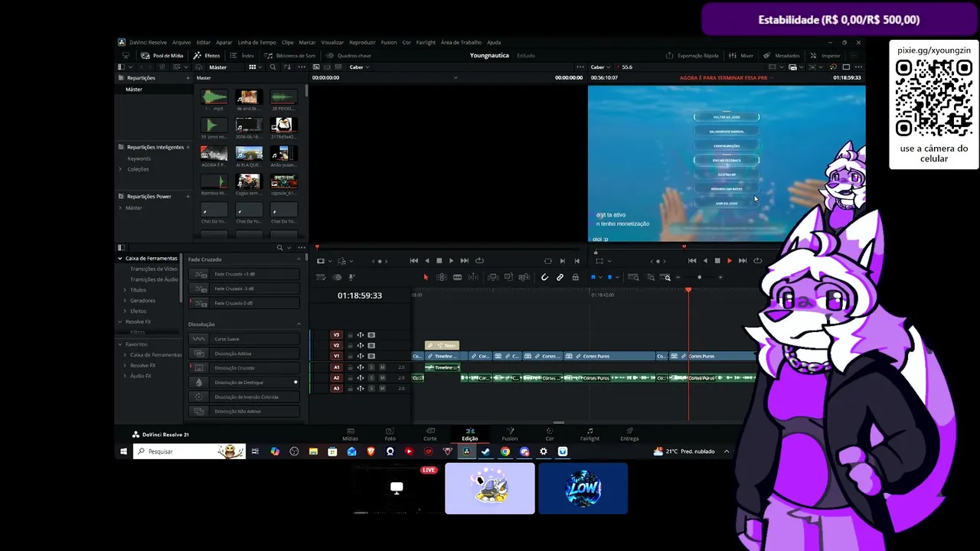
Task: Open the timeline viewer Caber zoom dropdown
Action: 600,67
